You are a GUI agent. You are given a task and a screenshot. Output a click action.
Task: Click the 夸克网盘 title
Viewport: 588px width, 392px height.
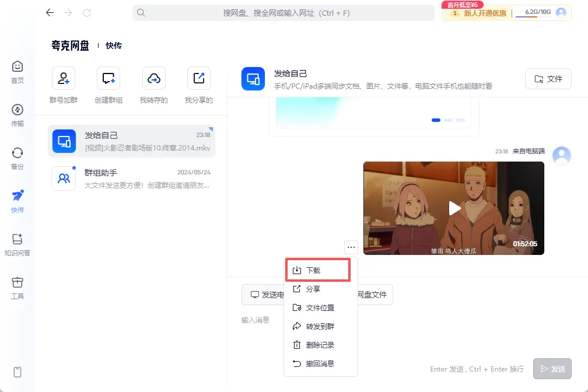click(70, 45)
